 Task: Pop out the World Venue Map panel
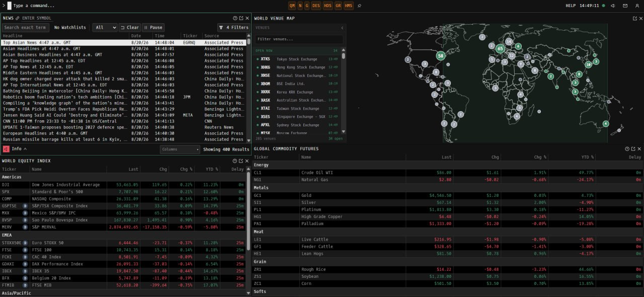[634, 18]
